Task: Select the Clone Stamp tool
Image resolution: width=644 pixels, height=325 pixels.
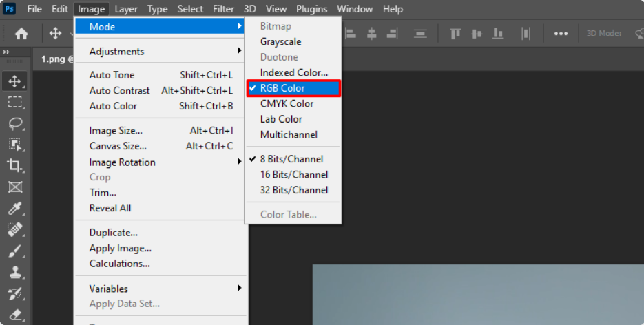Action: (x=15, y=272)
